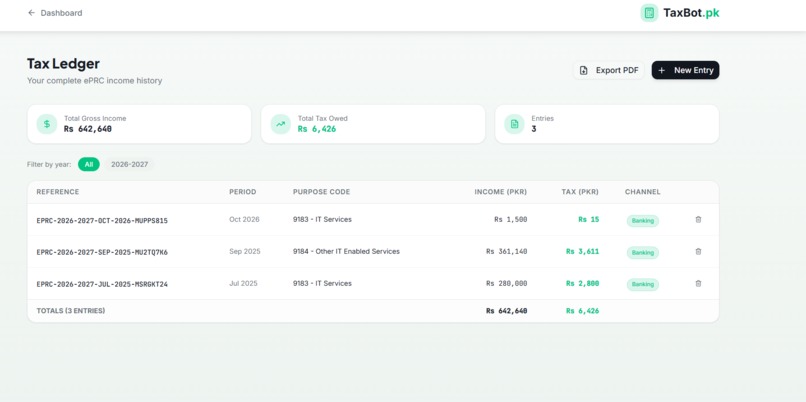Click the TaxBot.pk logo icon
The width and height of the screenshot is (806, 402).
coord(649,13)
